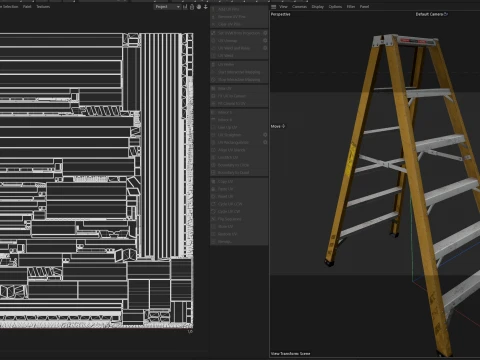Image resolution: width=480 pixels, height=360 pixels.
Task: Click the viewport hamburger menu icon
Action: pos(274,7)
